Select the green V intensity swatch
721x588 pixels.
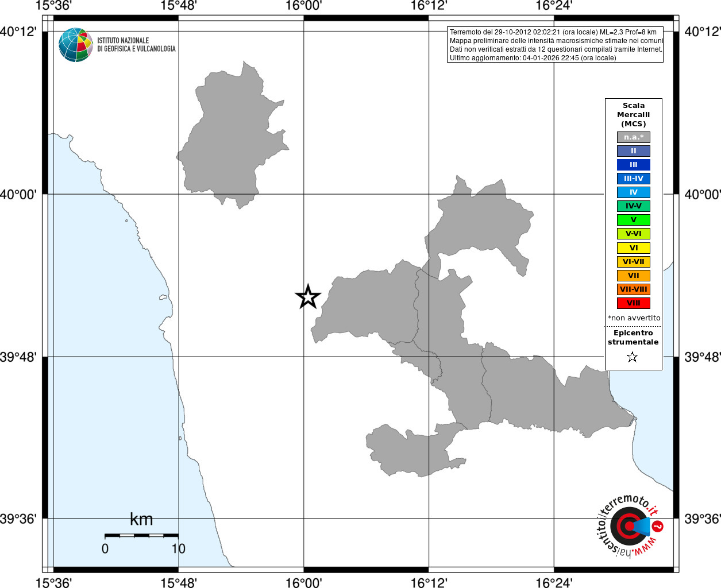pyautogui.click(x=634, y=220)
